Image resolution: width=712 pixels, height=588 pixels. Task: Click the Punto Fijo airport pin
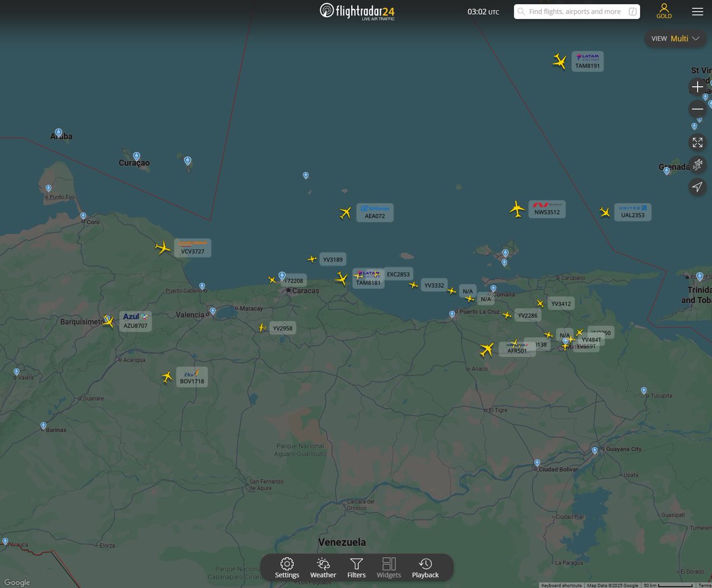click(49, 188)
